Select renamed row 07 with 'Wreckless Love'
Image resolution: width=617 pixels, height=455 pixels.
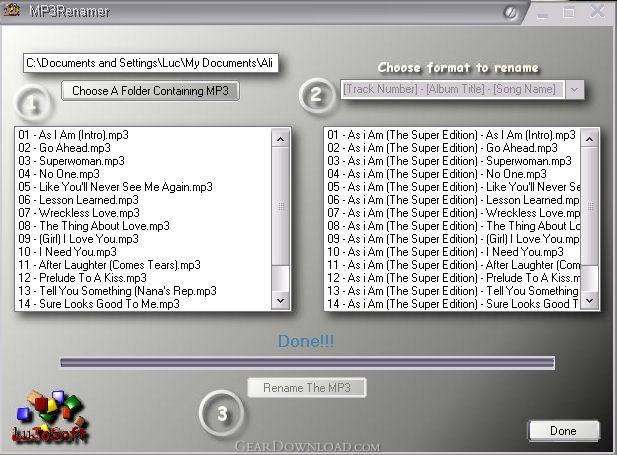[x=453, y=213]
